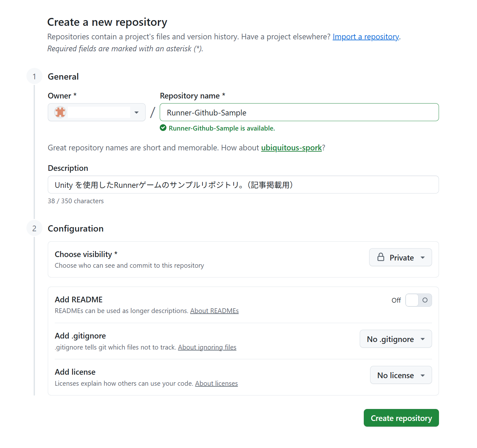Click step 2 Configuration circle marker
The height and width of the screenshot is (448, 477).
pos(34,228)
